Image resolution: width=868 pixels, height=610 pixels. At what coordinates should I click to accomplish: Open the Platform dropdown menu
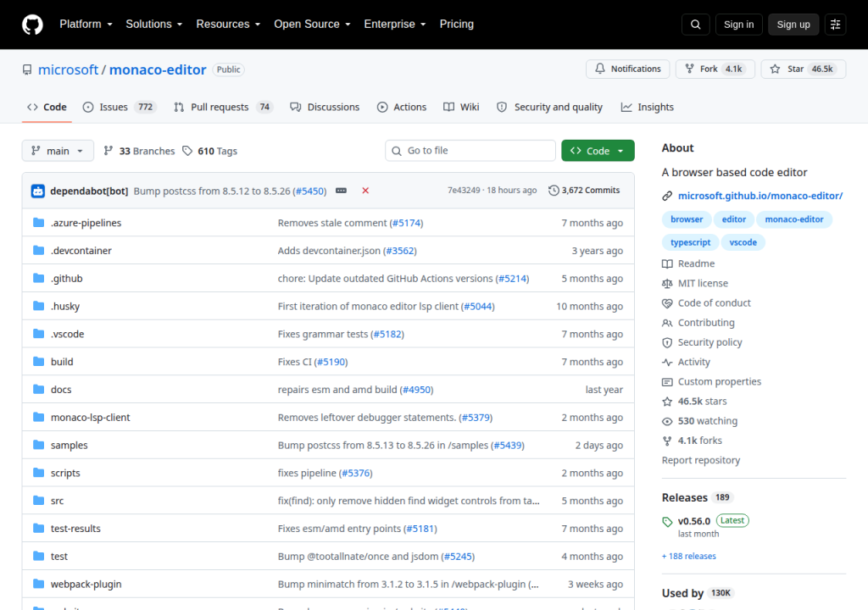[86, 25]
